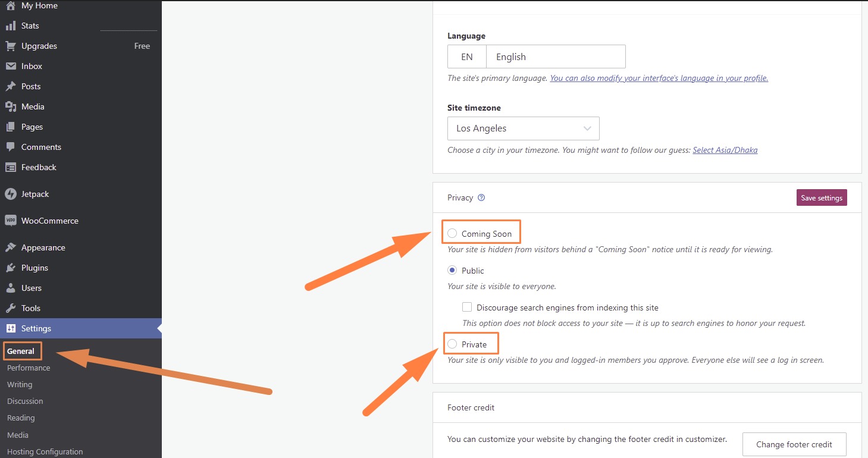868x458 pixels.
Task: Select the Coming Soon privacy option
Action: (x=452, y=233)
